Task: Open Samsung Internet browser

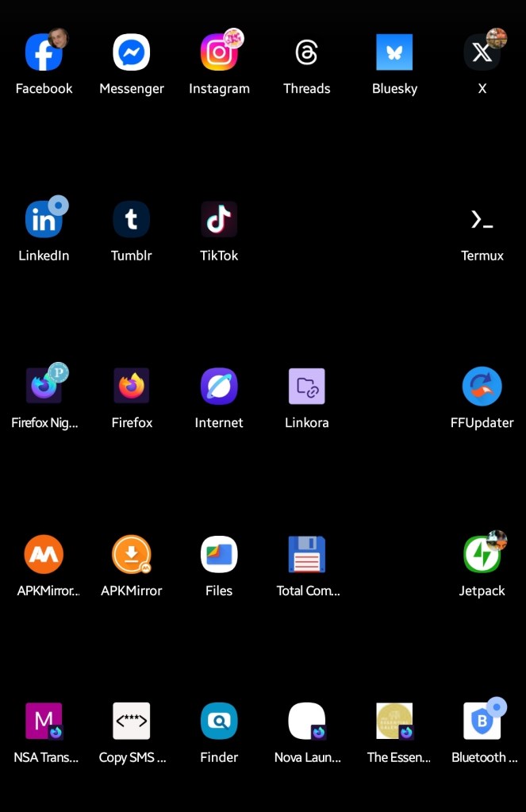Action: coord(219,387)
